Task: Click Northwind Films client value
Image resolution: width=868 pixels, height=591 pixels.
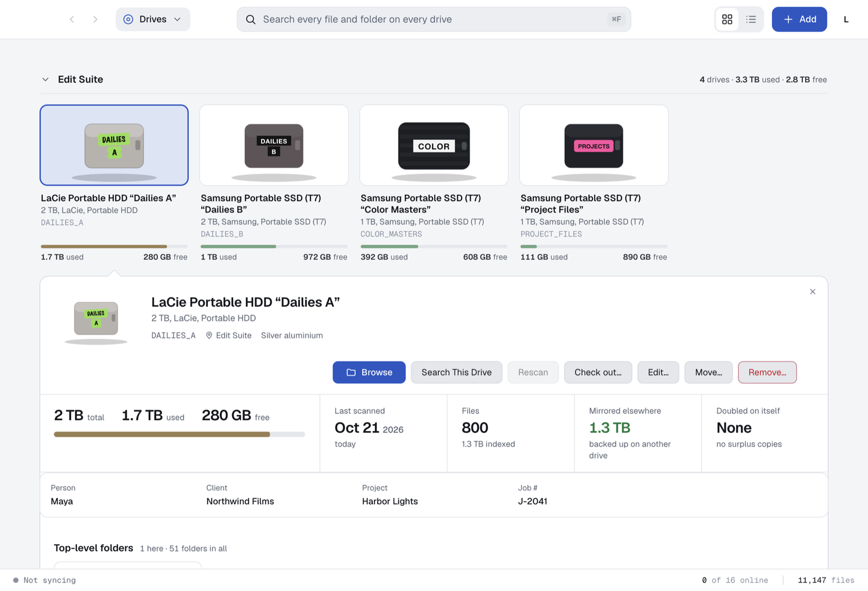Action: [240, 502]
